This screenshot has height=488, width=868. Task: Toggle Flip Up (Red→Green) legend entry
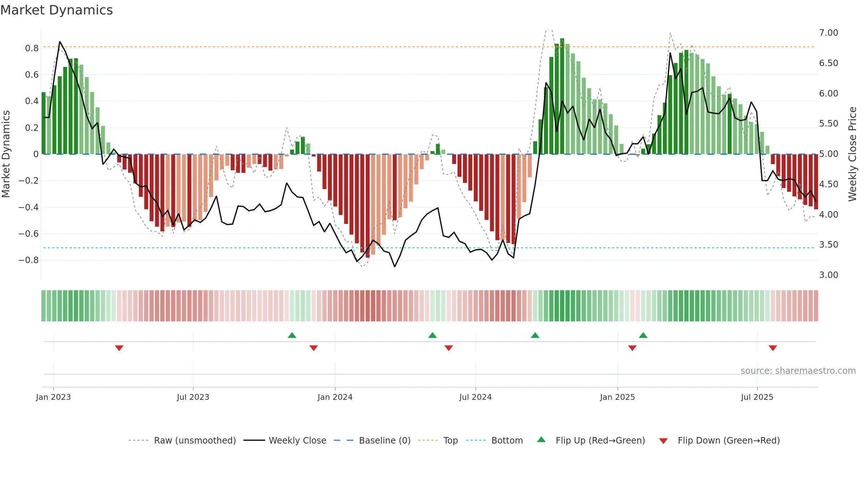tap(591, 440)
